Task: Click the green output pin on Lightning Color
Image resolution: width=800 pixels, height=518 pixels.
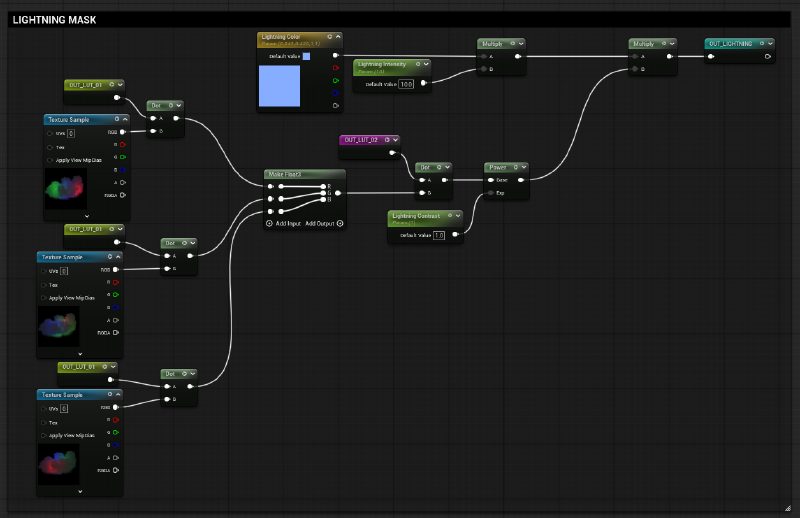Action: [x=334, y=80]
